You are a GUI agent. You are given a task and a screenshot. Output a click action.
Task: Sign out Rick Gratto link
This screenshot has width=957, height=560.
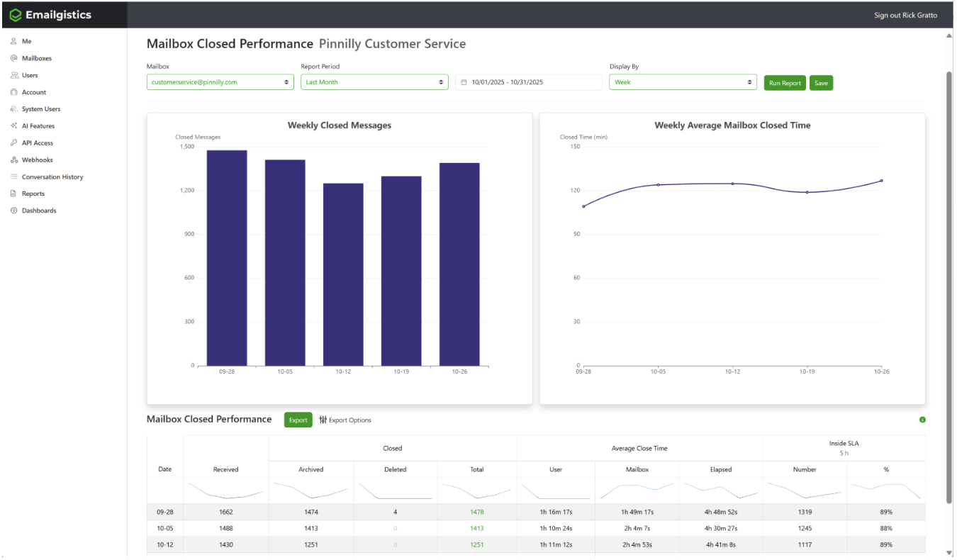(x=905, y=15)
